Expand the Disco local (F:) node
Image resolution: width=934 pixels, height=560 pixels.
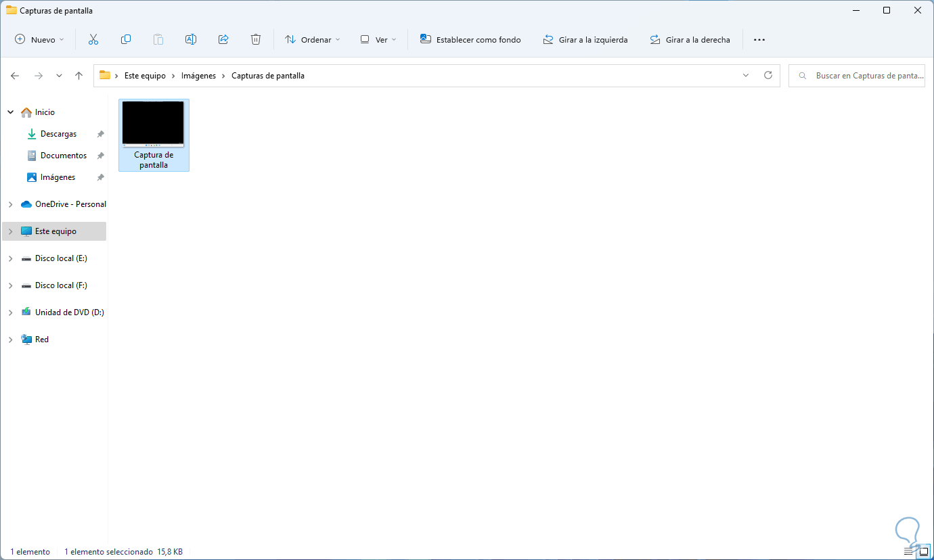(10, 285)
